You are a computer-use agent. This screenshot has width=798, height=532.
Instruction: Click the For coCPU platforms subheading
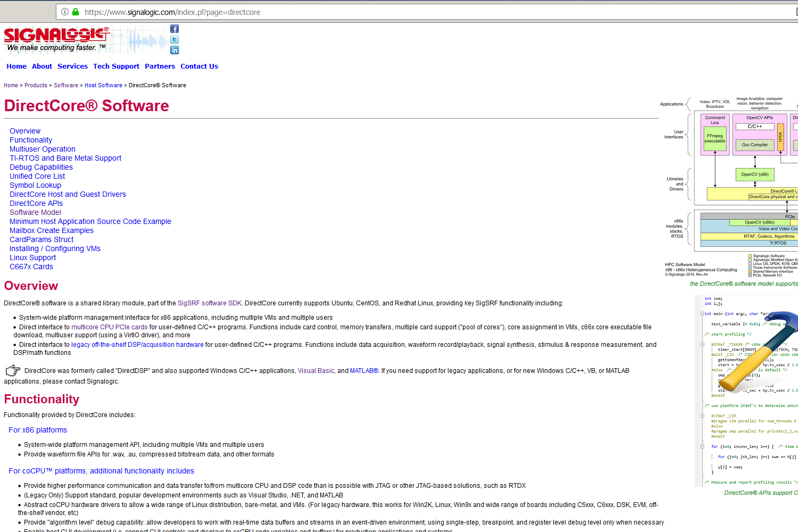[x=101, y=471]
